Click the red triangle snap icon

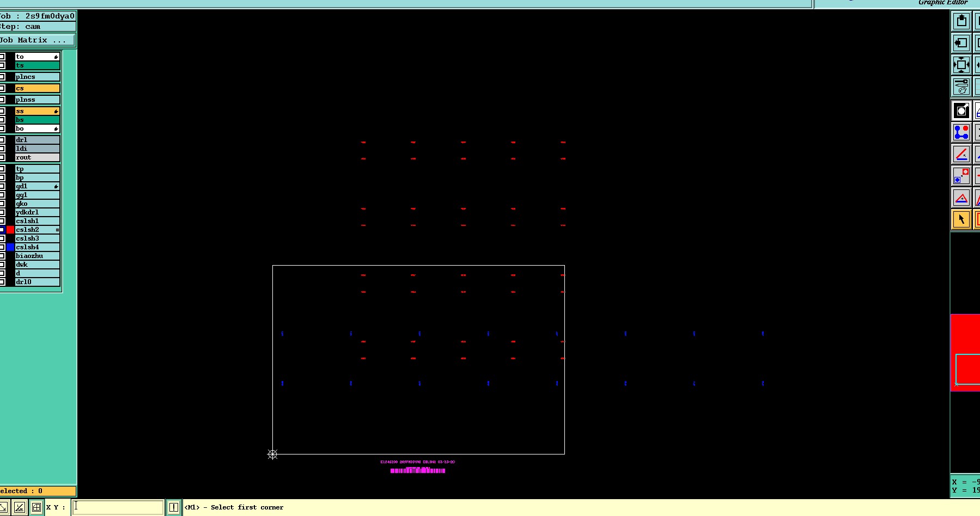coord(961,198)
